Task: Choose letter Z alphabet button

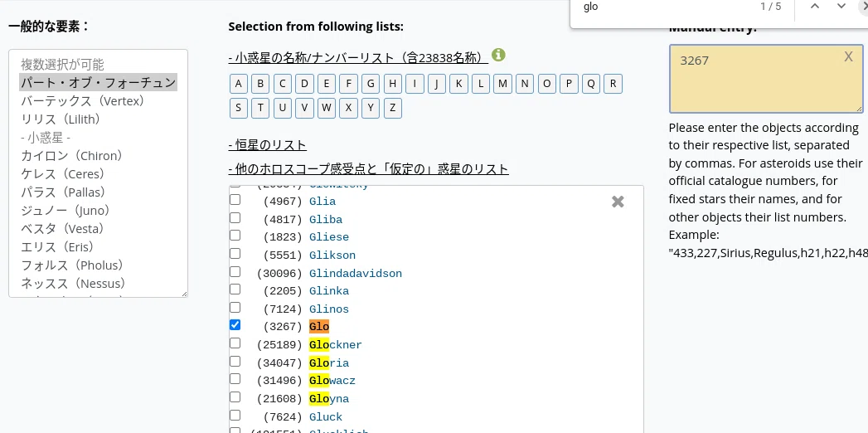Action: tap(392, 108)
